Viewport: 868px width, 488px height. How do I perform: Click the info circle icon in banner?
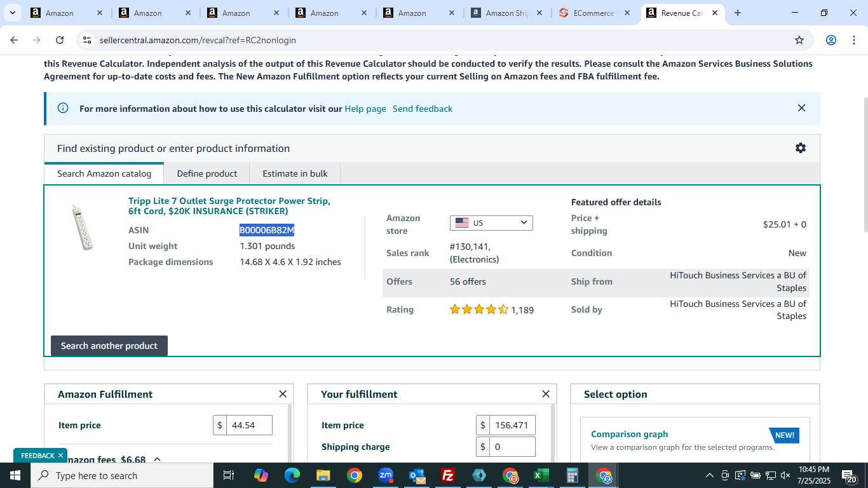pyautogui.click(x=63, y=108)
